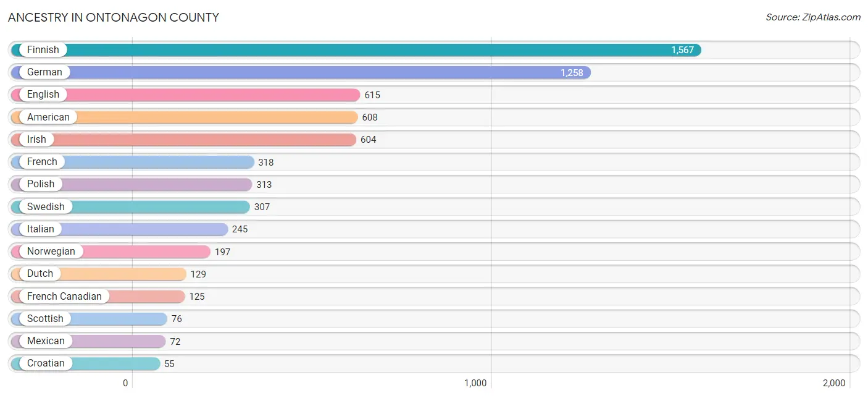Click the 76 value beside Scottish
This screenshot has height=398, width=868.
(x=177, y=319)
